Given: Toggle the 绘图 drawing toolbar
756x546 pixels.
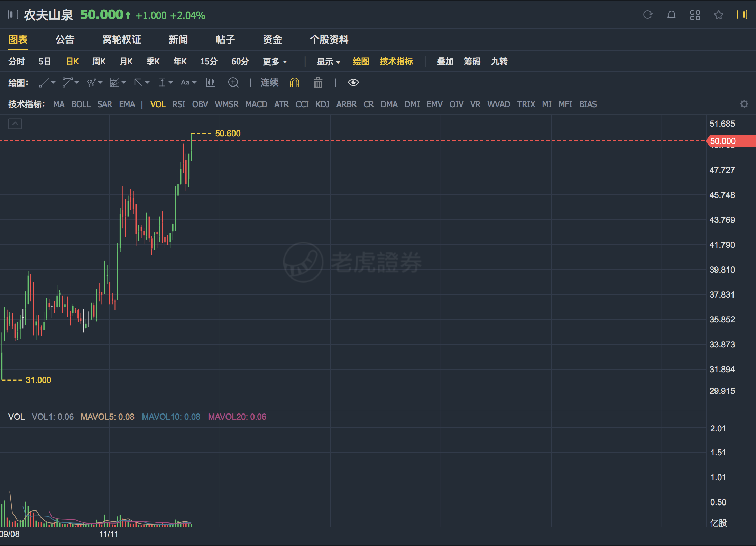Looking at the screenshot, I should [361, 62].
